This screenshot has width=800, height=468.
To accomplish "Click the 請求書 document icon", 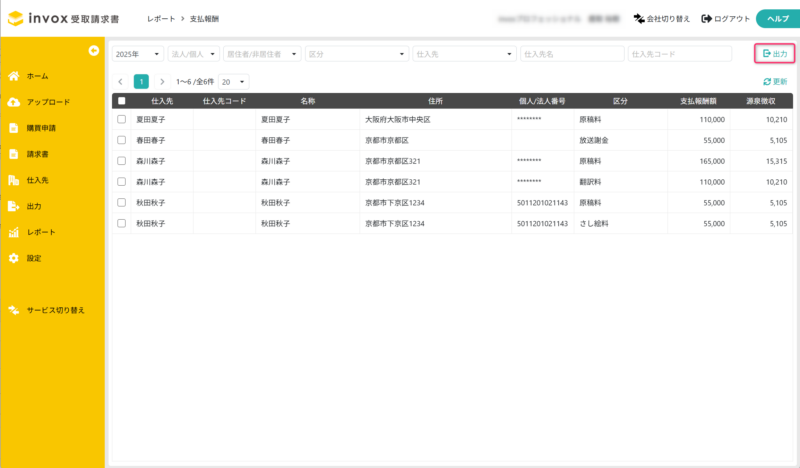I will point(14,154).
